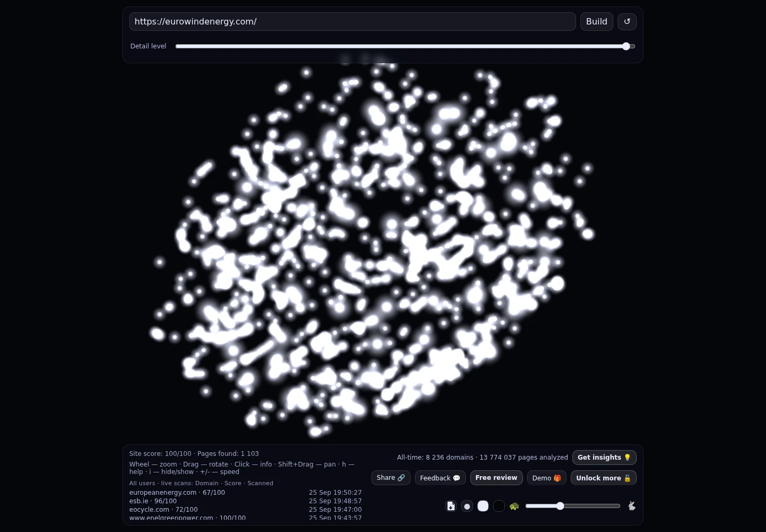The width and height of the screenshot is (766, 532).
Task: Click Unlock more
Action: click(x=604, y=478)
